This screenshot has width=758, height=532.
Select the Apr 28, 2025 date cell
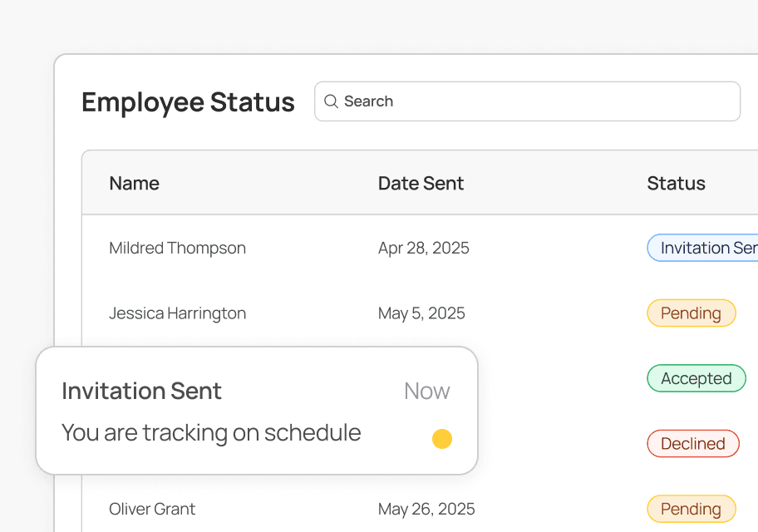(424, 248)
